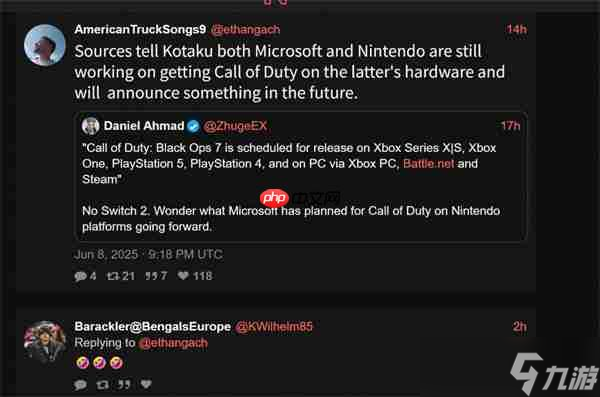
Task: Open Barackler@BengalsEurope avatar image
Action: (x=45, y=342)
